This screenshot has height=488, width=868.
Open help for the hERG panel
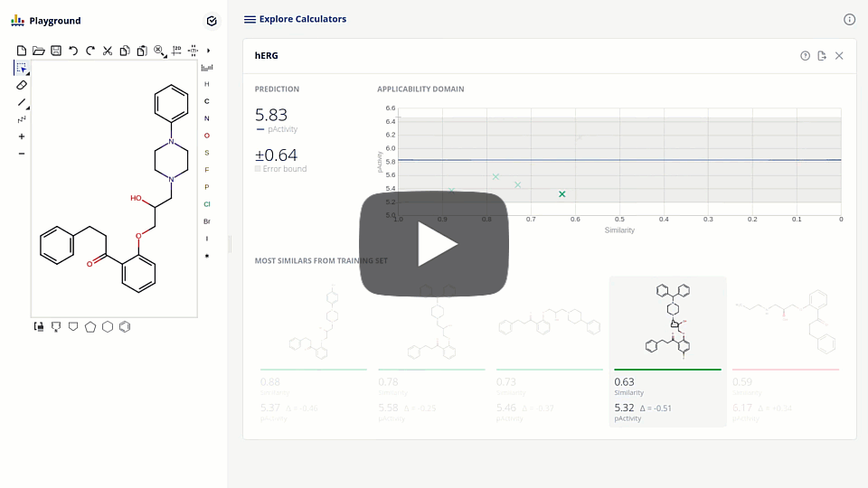tap(805, 56)
